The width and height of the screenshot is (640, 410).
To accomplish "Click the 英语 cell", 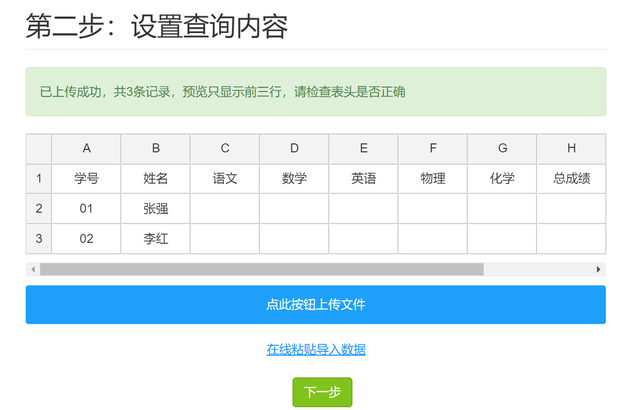I will (363, 179).
